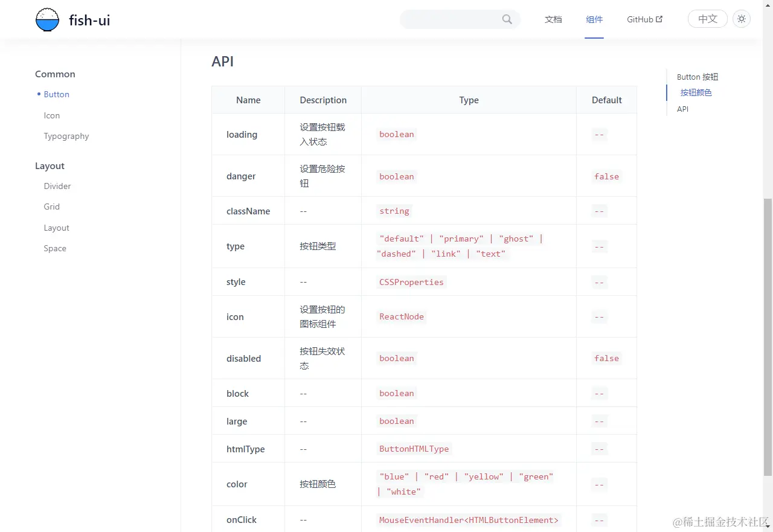The width and height of the screenshot is (773, 532).
Task: Click the 按钮类型 description
Action: (x=318, y=246)
